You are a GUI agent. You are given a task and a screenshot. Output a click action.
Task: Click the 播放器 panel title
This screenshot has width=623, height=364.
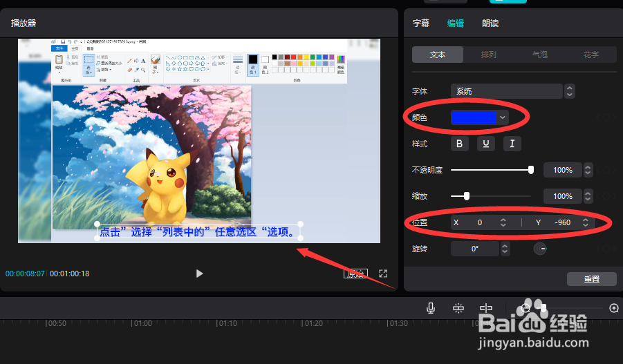point(24,23)
